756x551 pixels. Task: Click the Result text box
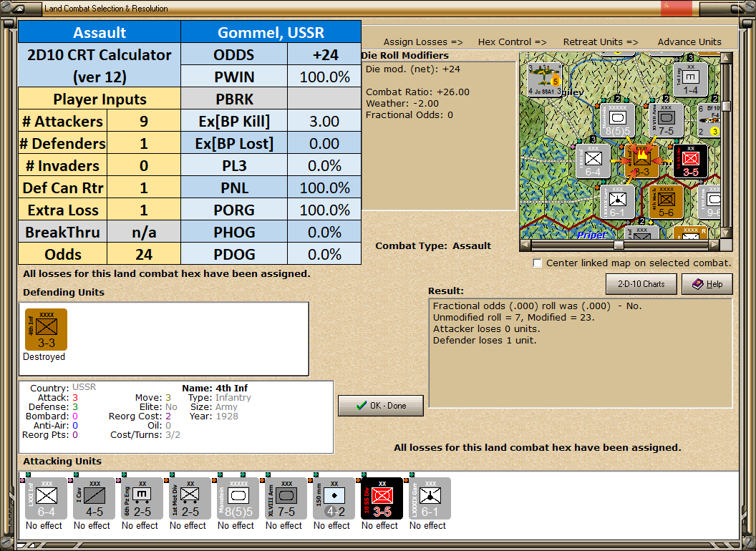coord(581,353)
